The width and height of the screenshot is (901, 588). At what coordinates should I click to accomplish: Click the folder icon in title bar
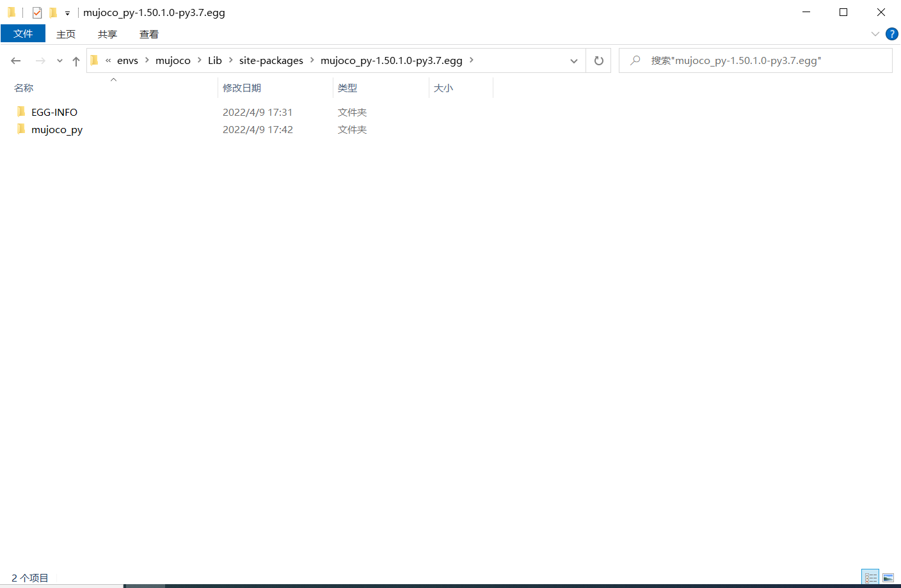click(x=12, y=12)
